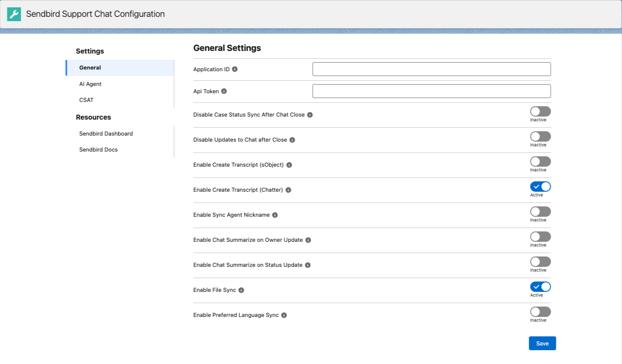View info icon for Create Transcript (sObject)
622x364 pixels.
click(289, 165)
